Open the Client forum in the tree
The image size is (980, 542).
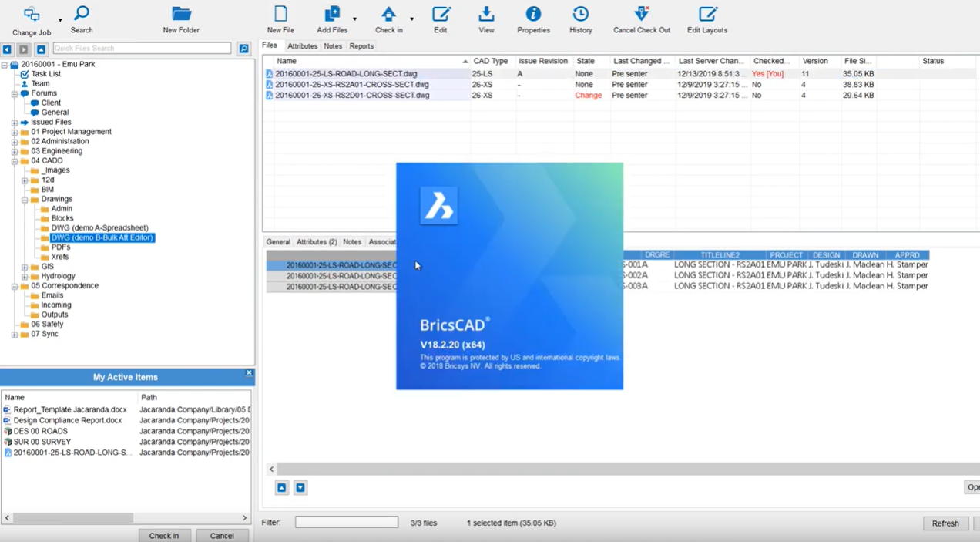51,103
